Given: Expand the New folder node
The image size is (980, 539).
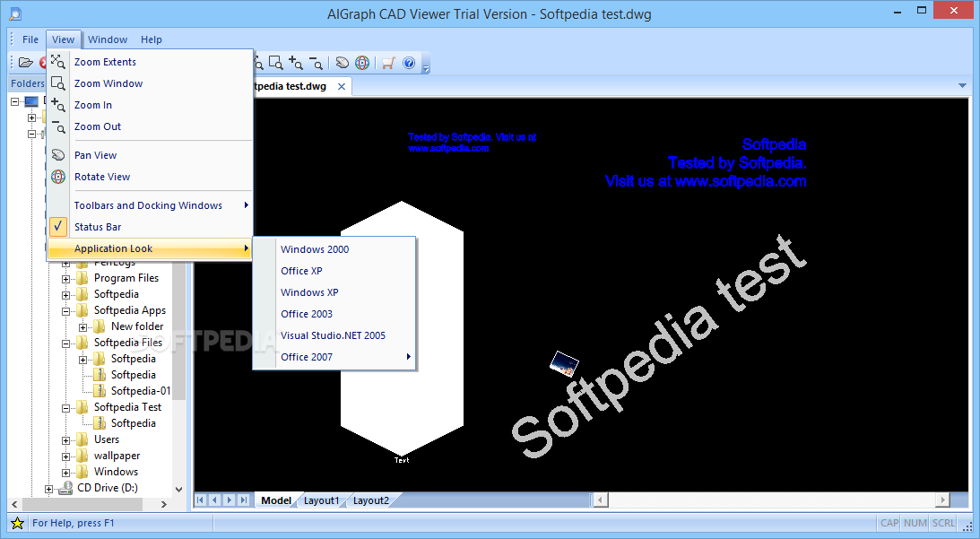Looking at the screenshot, I should point(82,327).
